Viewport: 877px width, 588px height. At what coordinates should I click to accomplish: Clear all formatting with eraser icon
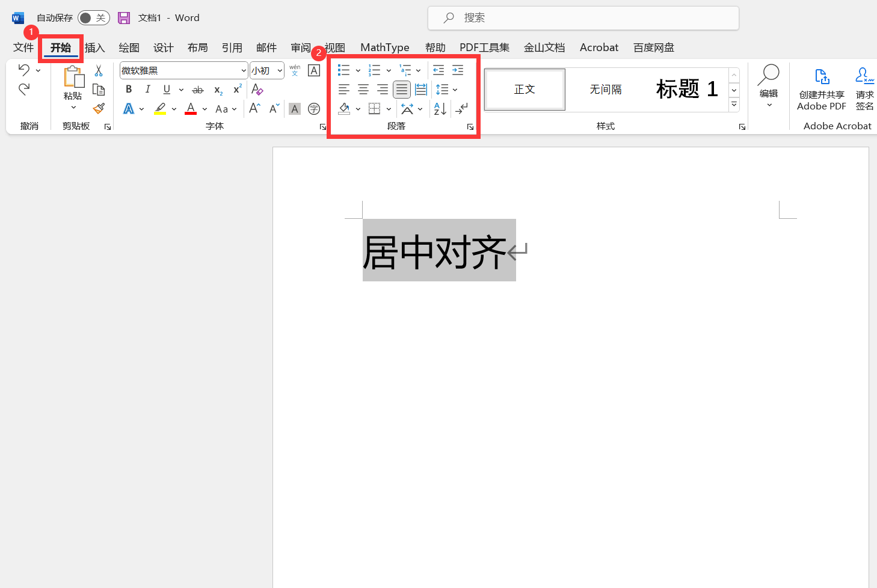tap(257, 90)
